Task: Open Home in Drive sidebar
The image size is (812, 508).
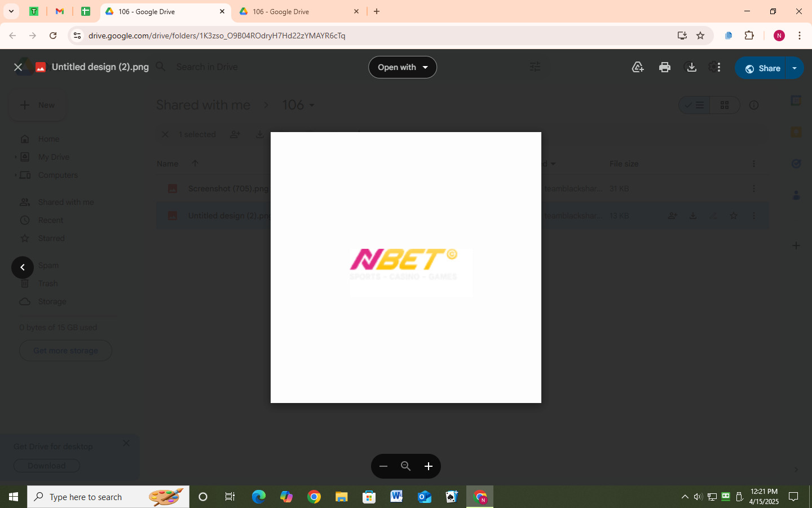Action: [x=48, y=139]
